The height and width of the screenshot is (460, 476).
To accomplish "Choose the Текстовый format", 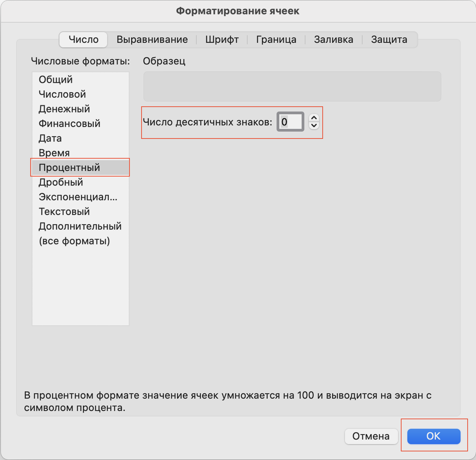I will pyautogui.click(x=64, y=211).
